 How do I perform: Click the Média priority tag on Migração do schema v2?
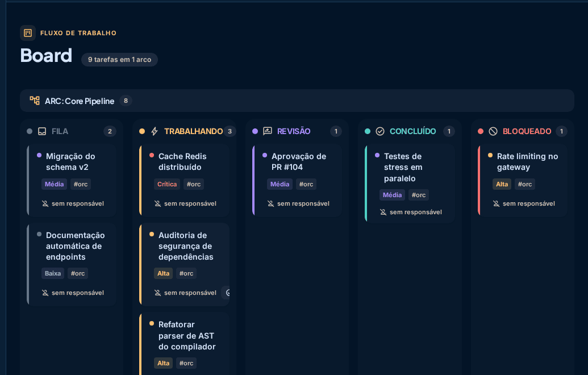pos(55,184)
